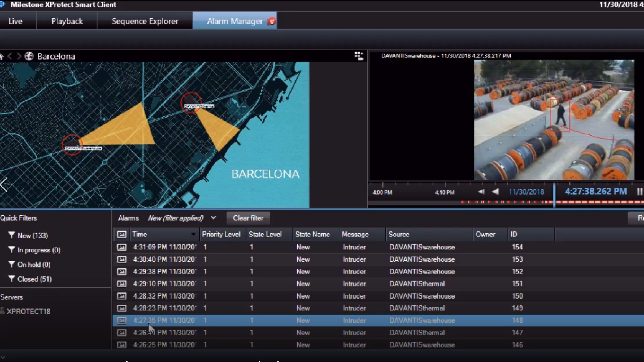The width and height of the screenshot is (644, 362).
Task: Go back in map navigation
Action: tap(10, 56)
